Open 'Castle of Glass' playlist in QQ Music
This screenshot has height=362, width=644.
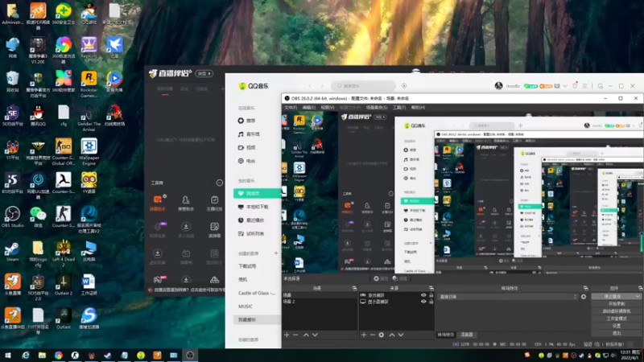(257, 293)
